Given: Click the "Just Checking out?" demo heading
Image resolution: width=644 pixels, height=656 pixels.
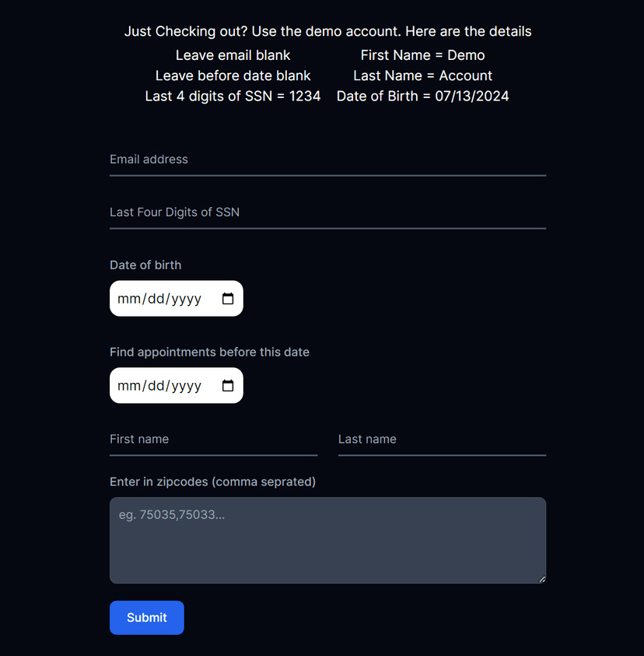Looking at the screenshot, I should [x=327, y=32].
